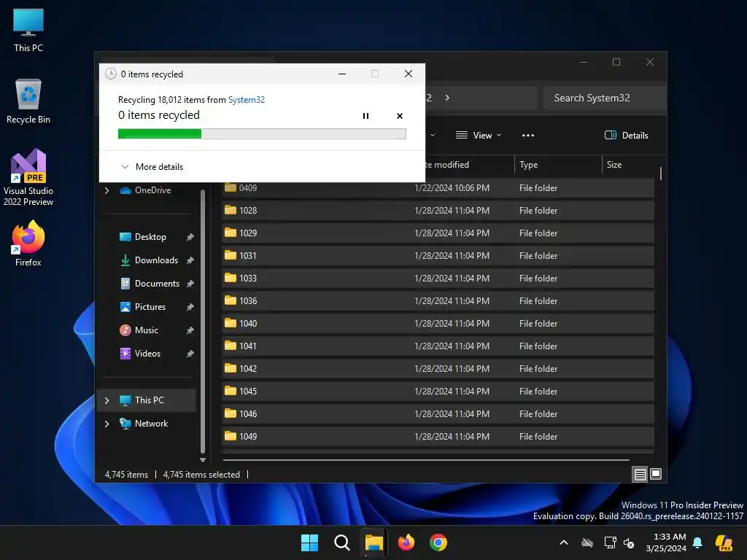Pause the recycling operation
Image resolution: width=747 pixels, height=560 pixels.
click(365, 116)
